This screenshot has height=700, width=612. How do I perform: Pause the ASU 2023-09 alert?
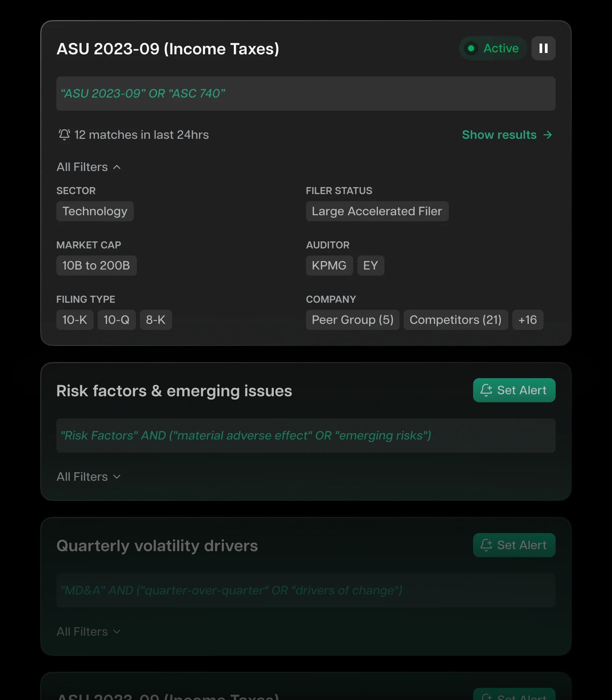[x=543, y=49]
